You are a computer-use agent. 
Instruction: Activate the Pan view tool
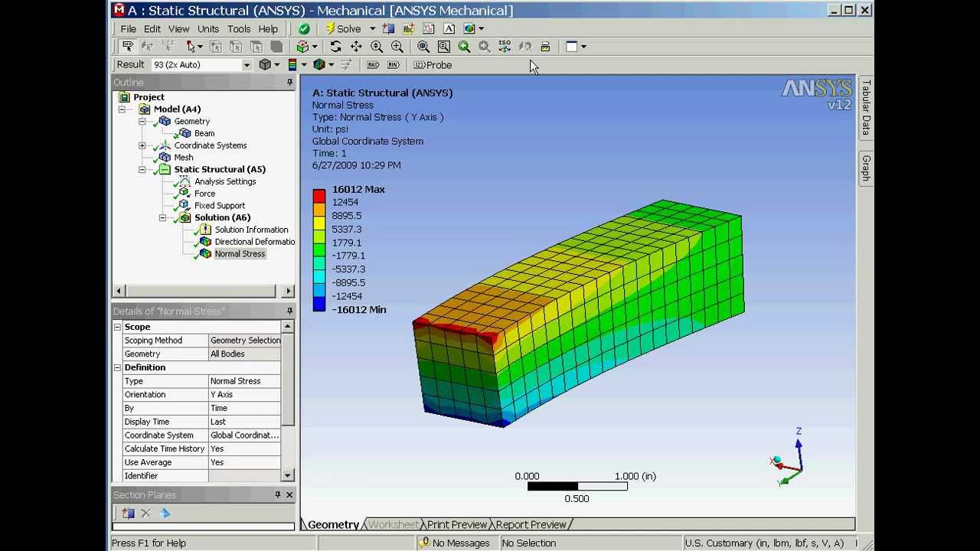click(356, 47)
